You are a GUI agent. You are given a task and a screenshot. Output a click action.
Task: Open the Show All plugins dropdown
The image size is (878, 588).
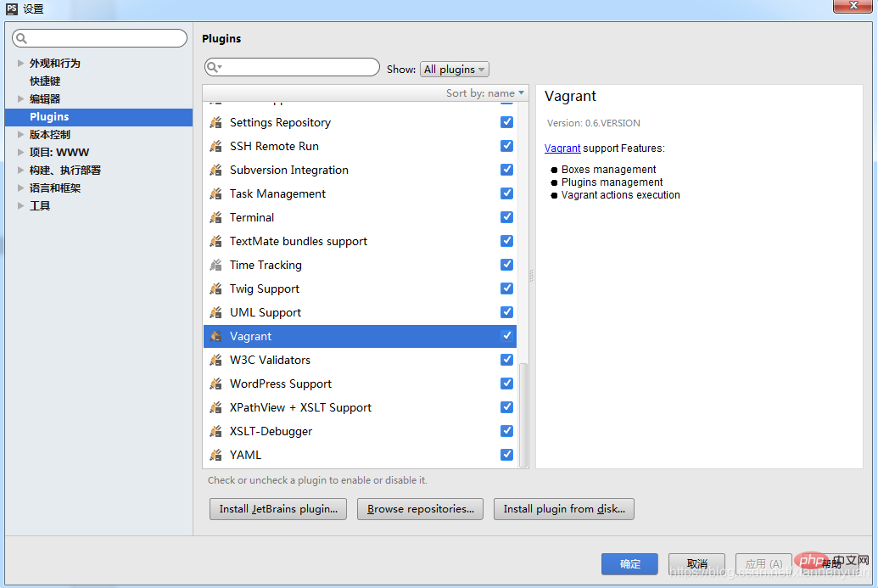(x=454, y=70)
